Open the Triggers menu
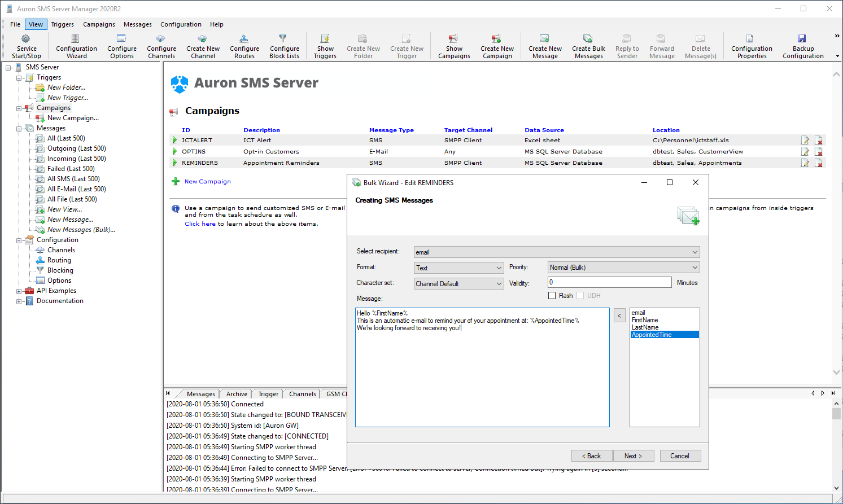 62,24
